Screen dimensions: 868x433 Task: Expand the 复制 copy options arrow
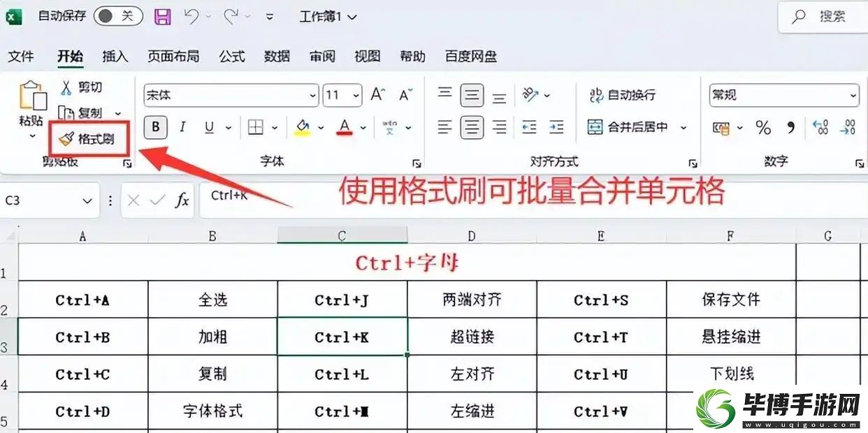click(x=117, y=113)
